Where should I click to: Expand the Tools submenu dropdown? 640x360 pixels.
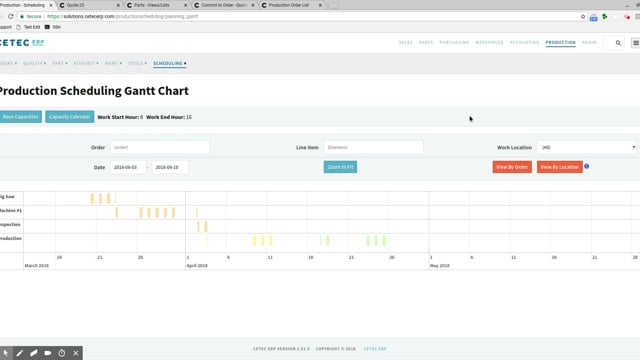(137, 63)
